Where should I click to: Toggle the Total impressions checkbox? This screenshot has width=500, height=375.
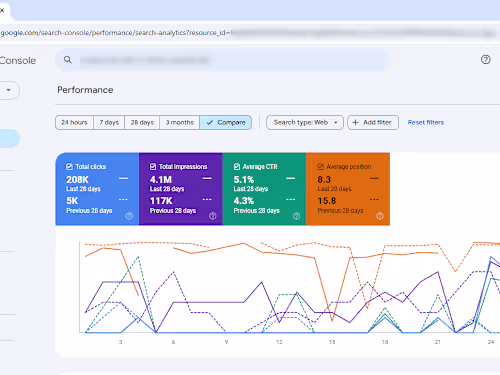coord(153,166)
